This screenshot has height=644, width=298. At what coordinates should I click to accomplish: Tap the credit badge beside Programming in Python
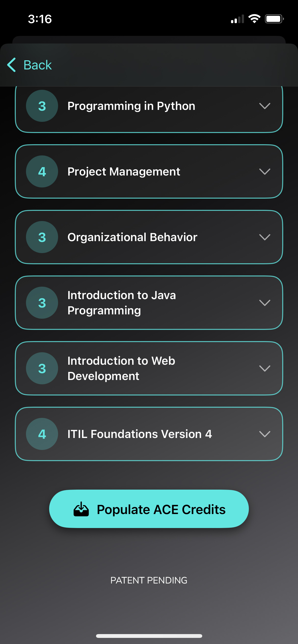pyautogui.click(x=42, y=106)
